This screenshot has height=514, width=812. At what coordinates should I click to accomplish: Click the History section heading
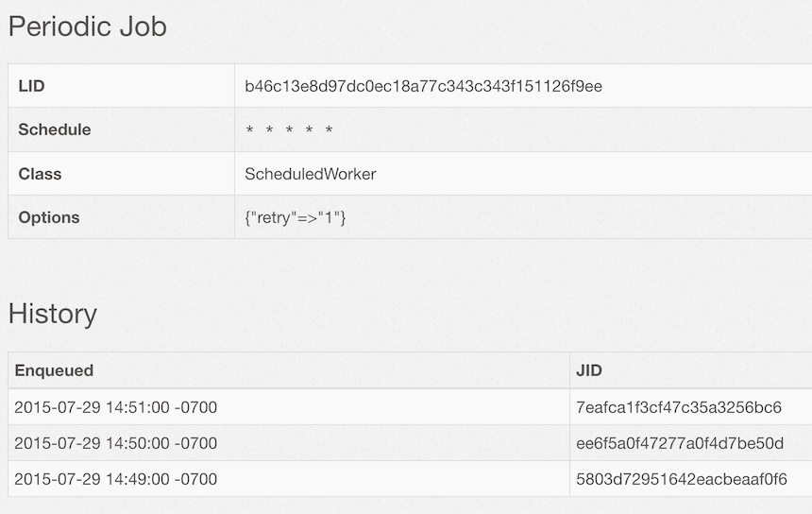click(x=52, y=314)
